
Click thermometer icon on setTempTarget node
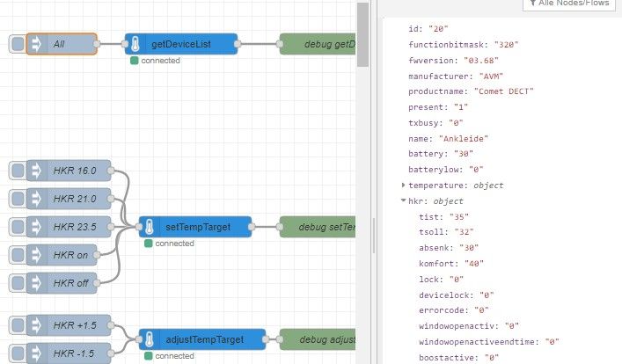coord(150,227)
